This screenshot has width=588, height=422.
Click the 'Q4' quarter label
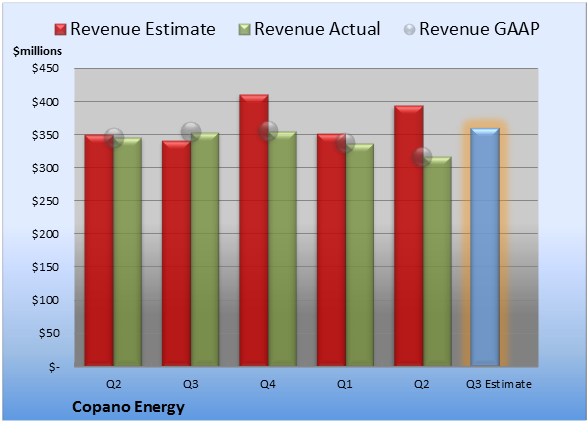tap(268, 384)
